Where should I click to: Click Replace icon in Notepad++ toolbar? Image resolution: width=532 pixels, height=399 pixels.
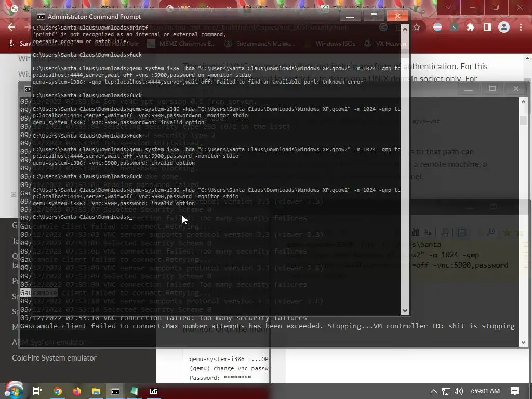point(428,232)
